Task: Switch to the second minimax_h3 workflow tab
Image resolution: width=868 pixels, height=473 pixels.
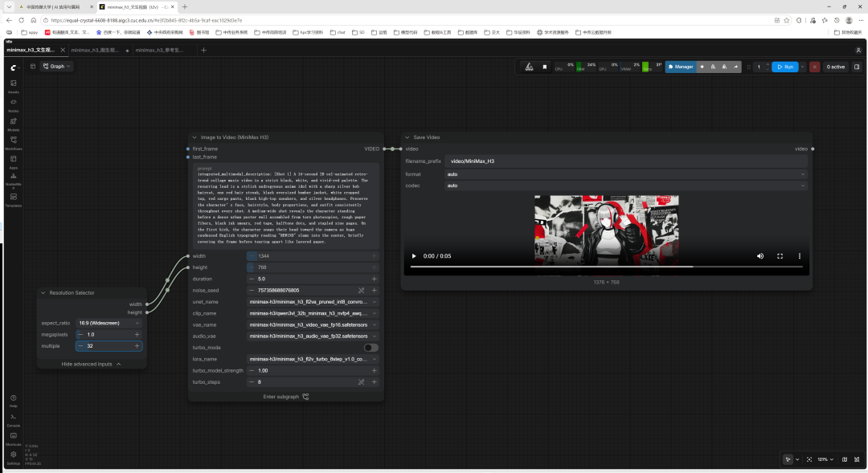Action: (x=95, y=51)
